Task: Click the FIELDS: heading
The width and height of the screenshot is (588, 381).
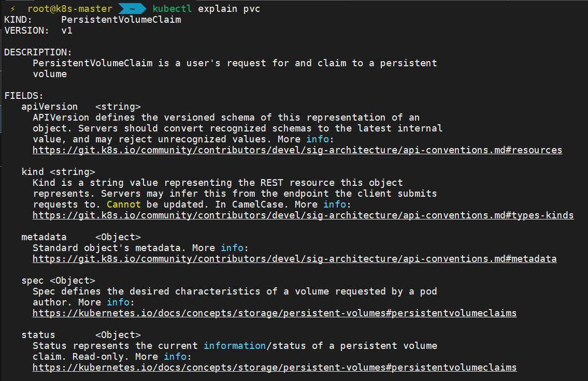Action: [x=24, y=96]
